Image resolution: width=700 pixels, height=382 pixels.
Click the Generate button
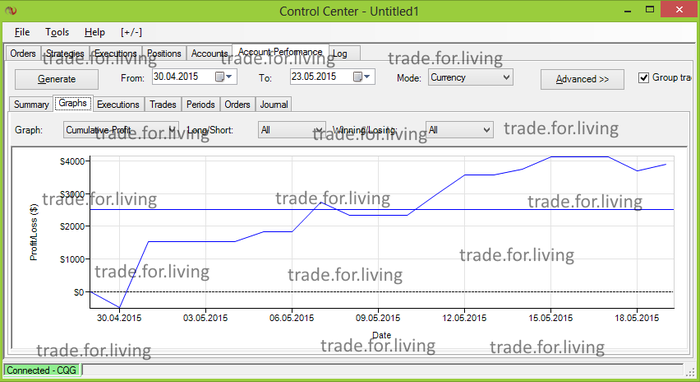(x=57, y=79)
